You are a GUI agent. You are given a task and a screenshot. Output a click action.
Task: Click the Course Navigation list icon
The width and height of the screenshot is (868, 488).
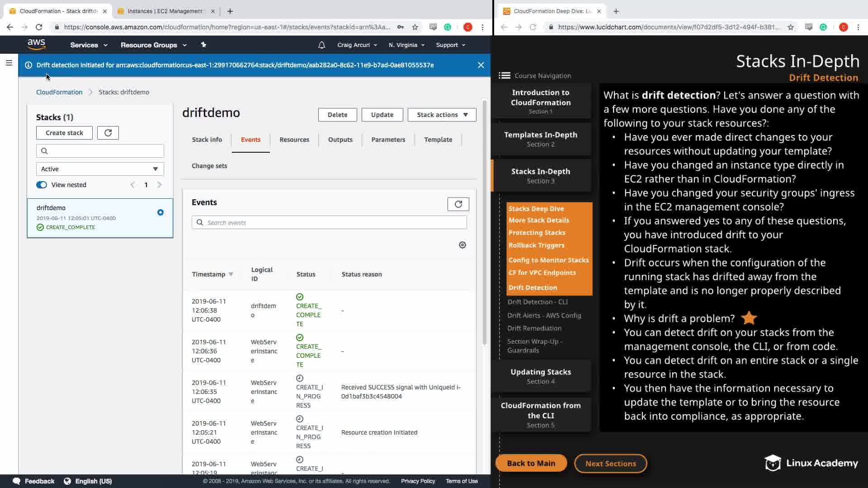click(504, 75)
